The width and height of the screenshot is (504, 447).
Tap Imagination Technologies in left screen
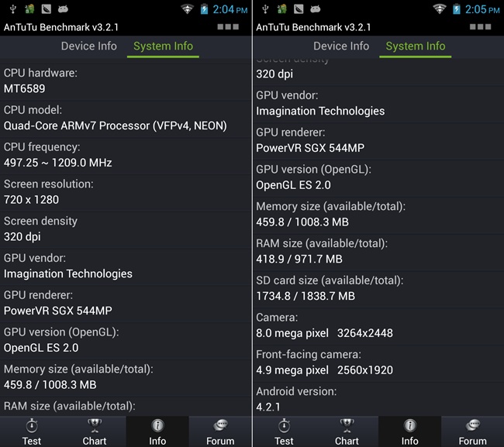pyautogui.click(x=68, y=274)
